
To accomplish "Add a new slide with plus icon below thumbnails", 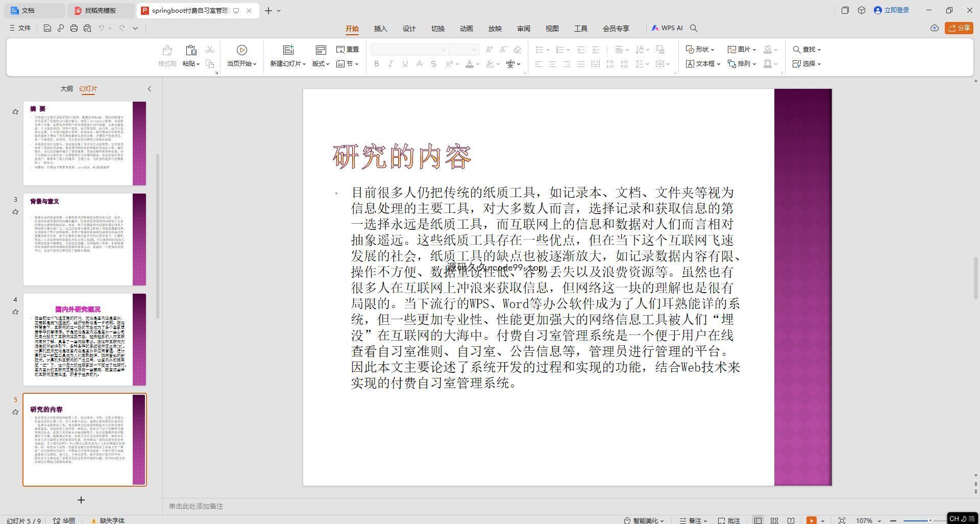I will (x=81, y=500).
